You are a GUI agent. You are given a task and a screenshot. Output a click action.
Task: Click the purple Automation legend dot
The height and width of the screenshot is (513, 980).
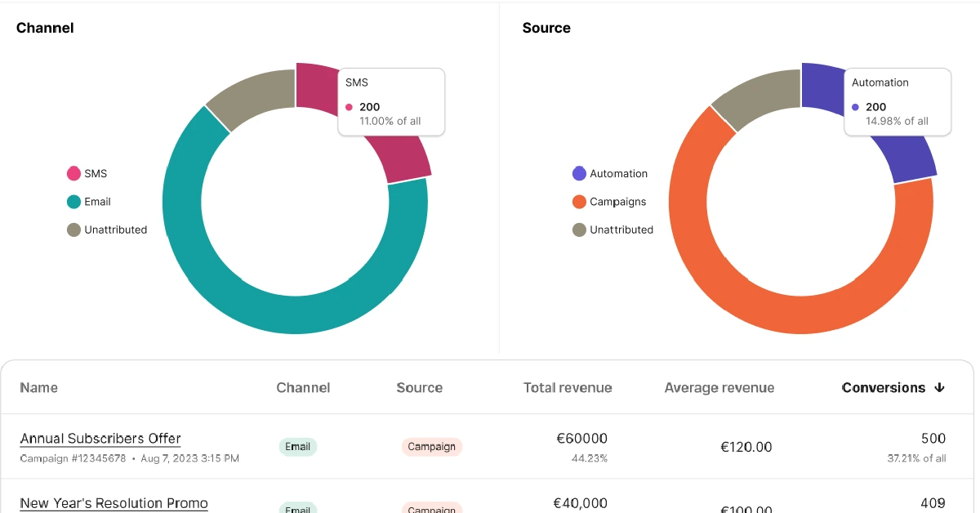[580, 173]
